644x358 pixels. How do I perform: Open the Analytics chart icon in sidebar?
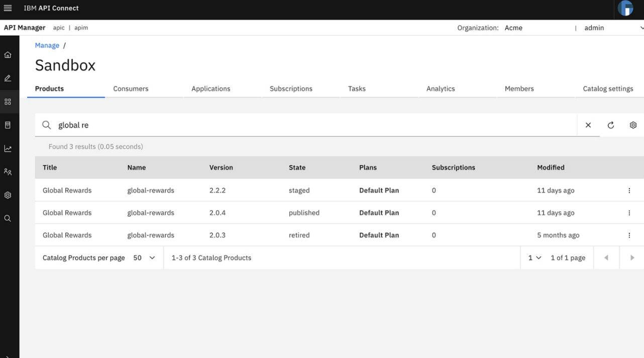pos(8,149)
